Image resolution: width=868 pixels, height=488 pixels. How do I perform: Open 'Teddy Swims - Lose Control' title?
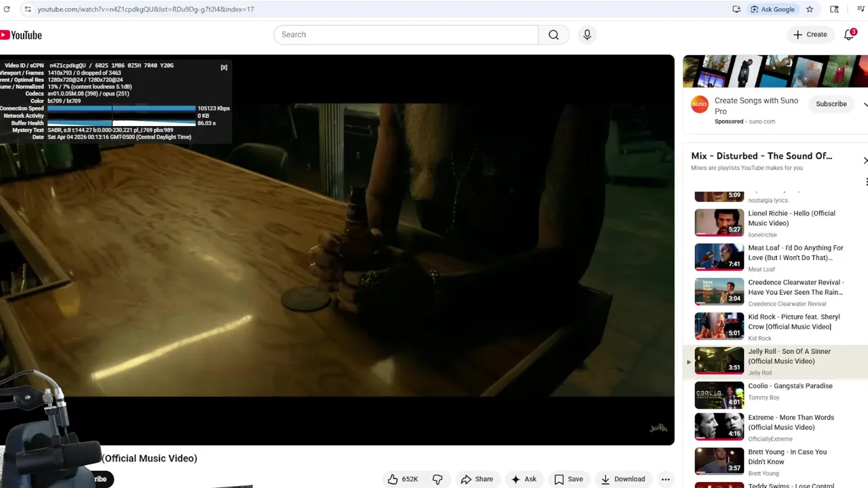[791, 485]
